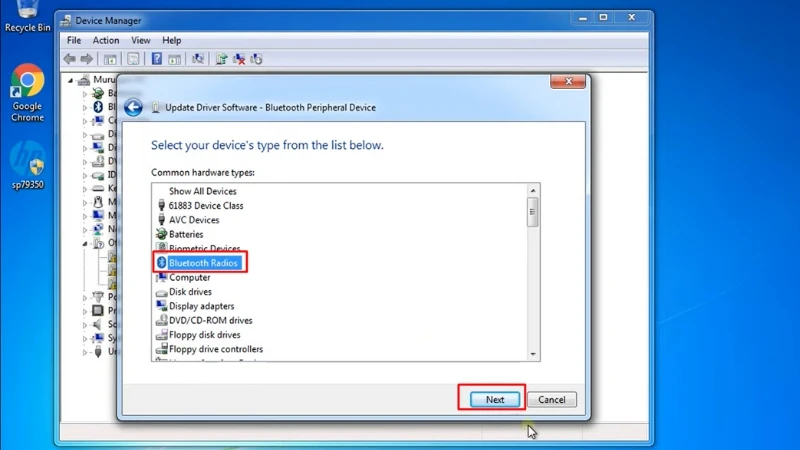Click the hardware list scrollbar thumb

point(533,212)
